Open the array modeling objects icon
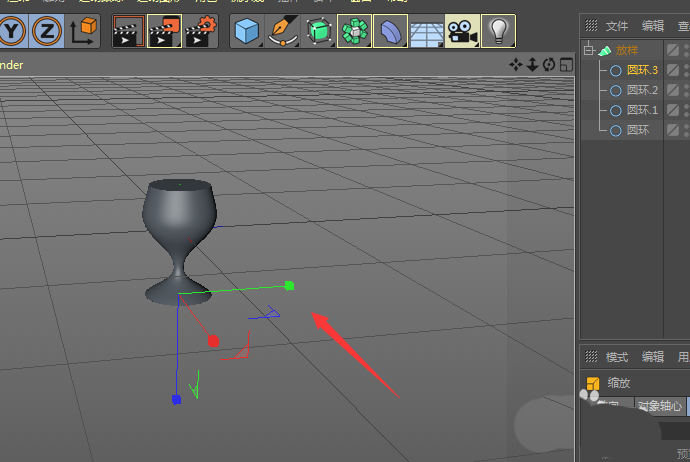Viewport: 690px width, 462px height. coord(355,32)
